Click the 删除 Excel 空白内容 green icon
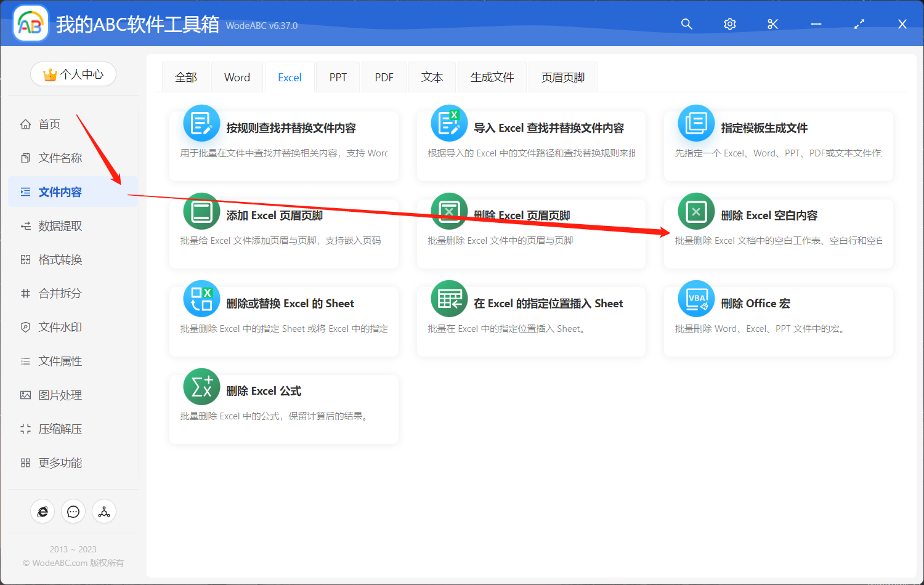Screen dimensions: 924x585 [x=695, y=212]
